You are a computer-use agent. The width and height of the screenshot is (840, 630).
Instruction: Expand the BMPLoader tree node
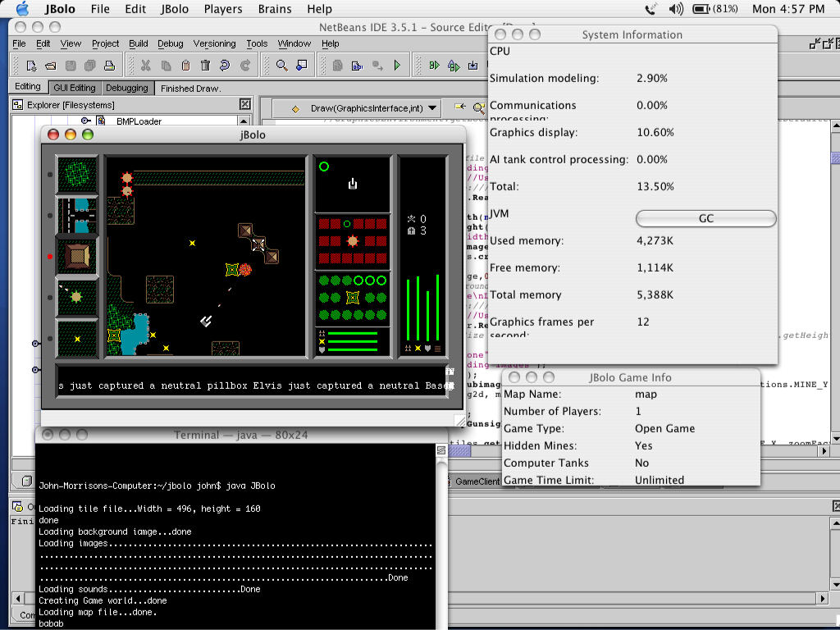[85, 121]
